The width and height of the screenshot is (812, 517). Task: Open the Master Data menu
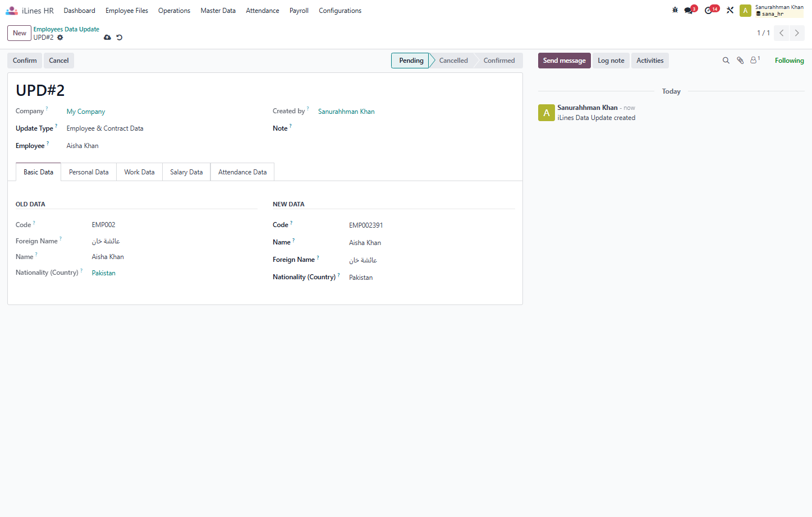(218, 11)
